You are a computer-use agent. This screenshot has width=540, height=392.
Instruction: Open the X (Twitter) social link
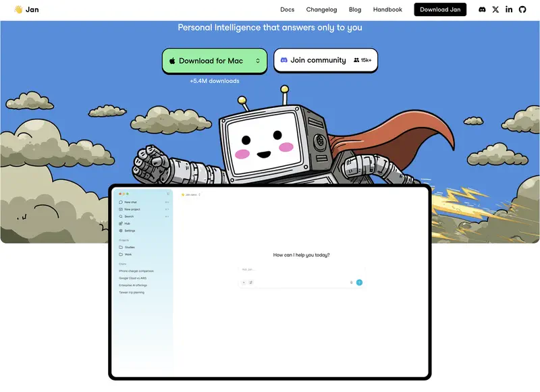tap(496, 9)
